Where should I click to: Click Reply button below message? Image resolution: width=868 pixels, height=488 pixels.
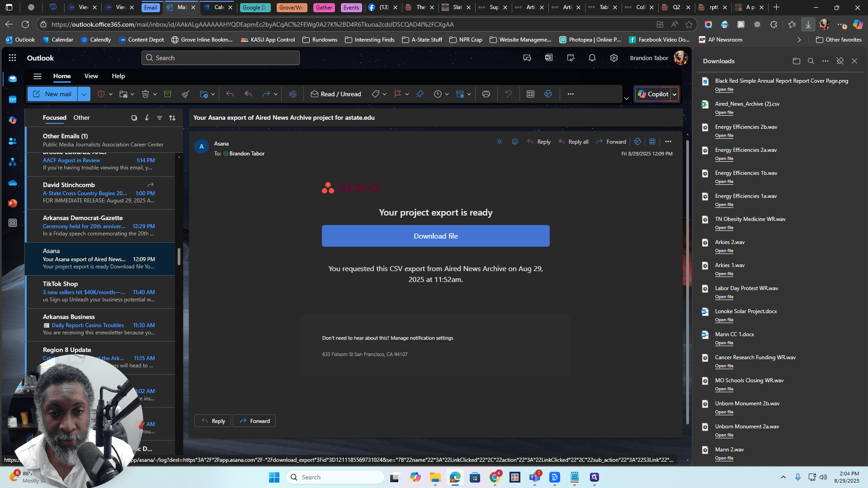pyautogui.click(x=212, y=421)
